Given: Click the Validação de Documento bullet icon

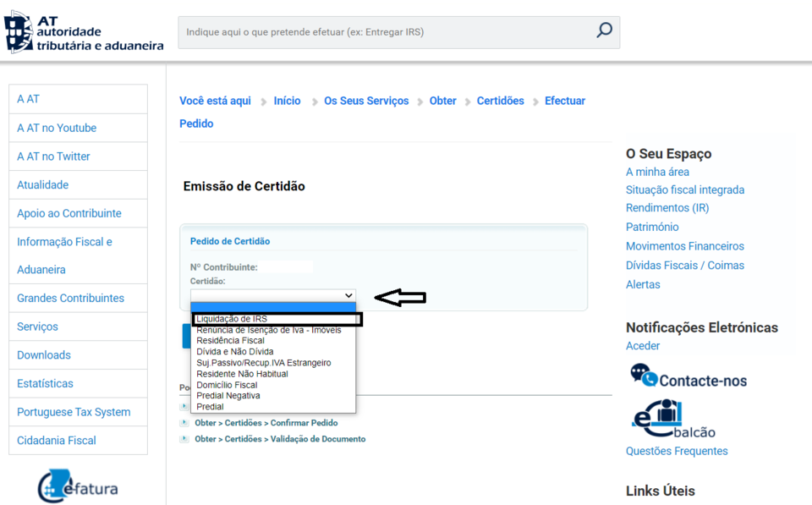Looking at the screenshot, I should pyautogui.click(x=184, y=439).
